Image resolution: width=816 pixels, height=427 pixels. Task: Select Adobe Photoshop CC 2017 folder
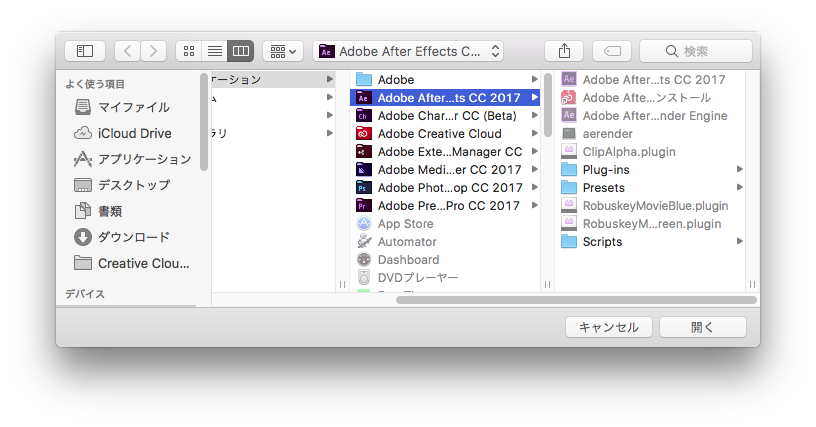445,188
